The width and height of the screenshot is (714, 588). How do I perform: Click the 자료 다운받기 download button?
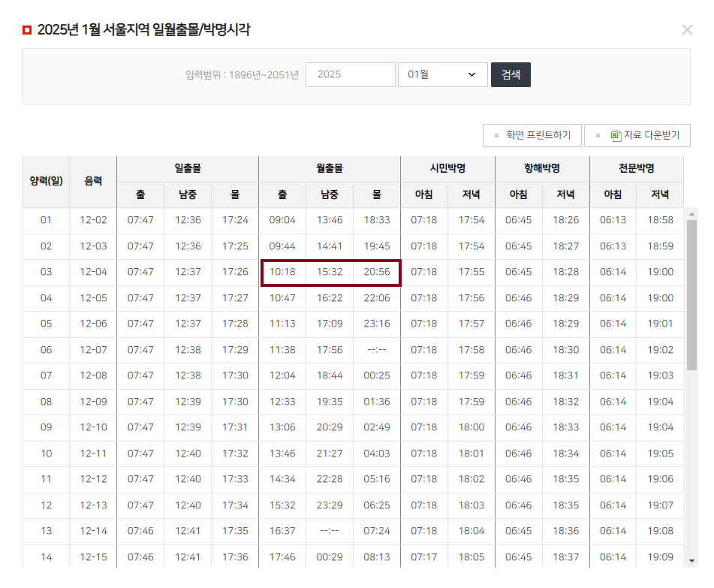(637, 135)
